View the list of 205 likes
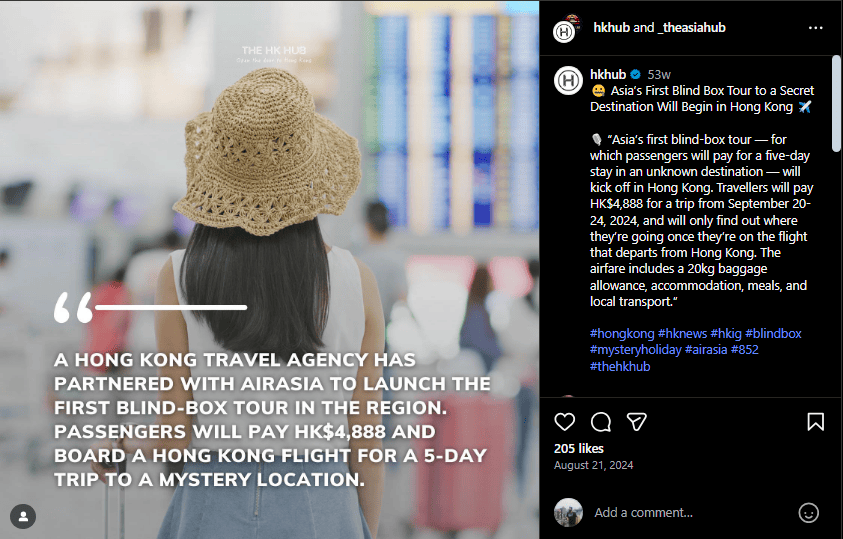Screen dimensions: 843x539 578,448
